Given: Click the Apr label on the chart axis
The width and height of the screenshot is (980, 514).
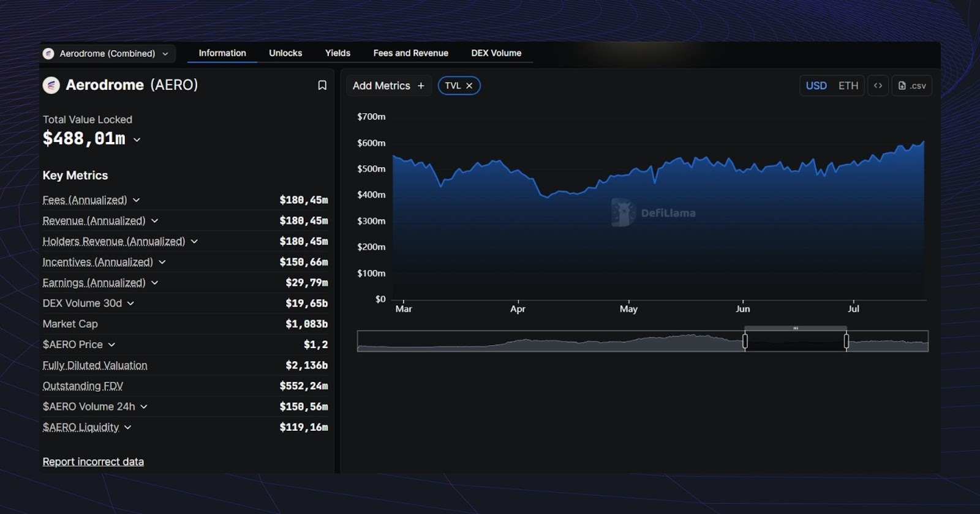Looking at the screenshot, I should point(518,309).
